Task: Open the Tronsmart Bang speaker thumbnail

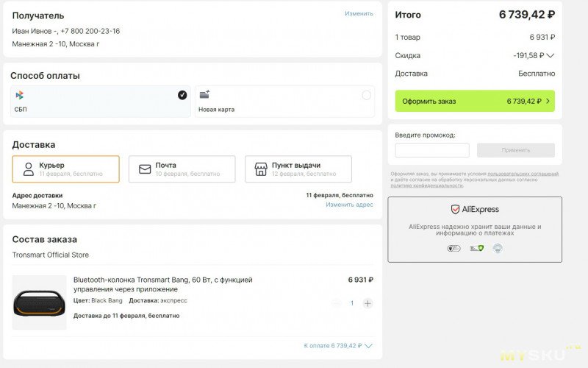Action: (39, 302)
